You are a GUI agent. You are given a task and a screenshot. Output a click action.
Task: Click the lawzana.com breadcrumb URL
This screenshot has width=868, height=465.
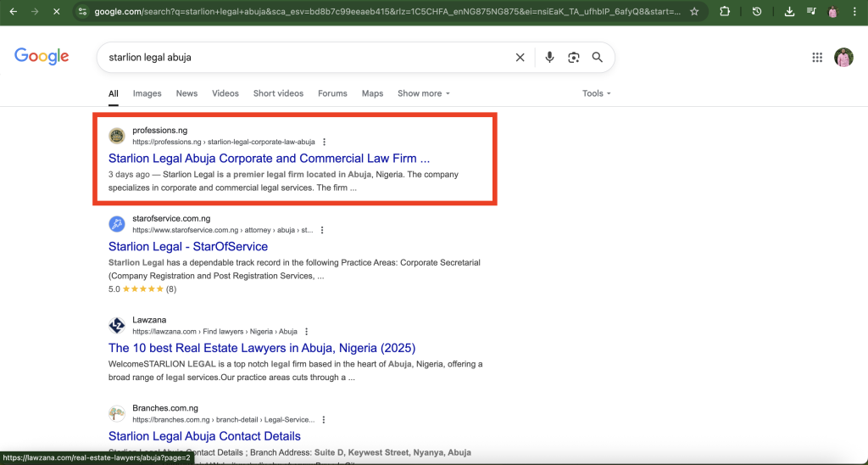pyautogui.click(x=214, y=332)
